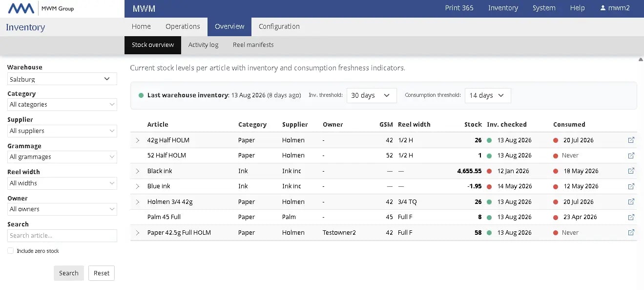Click the GSM column header
The height and width of the screenshot is (290, 644).
click(x=386, y=124)
